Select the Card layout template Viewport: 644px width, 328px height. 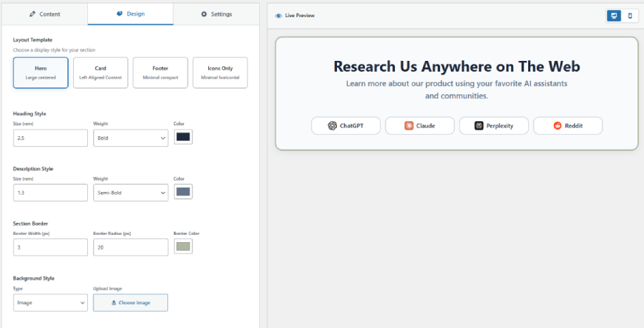(101, 72)
